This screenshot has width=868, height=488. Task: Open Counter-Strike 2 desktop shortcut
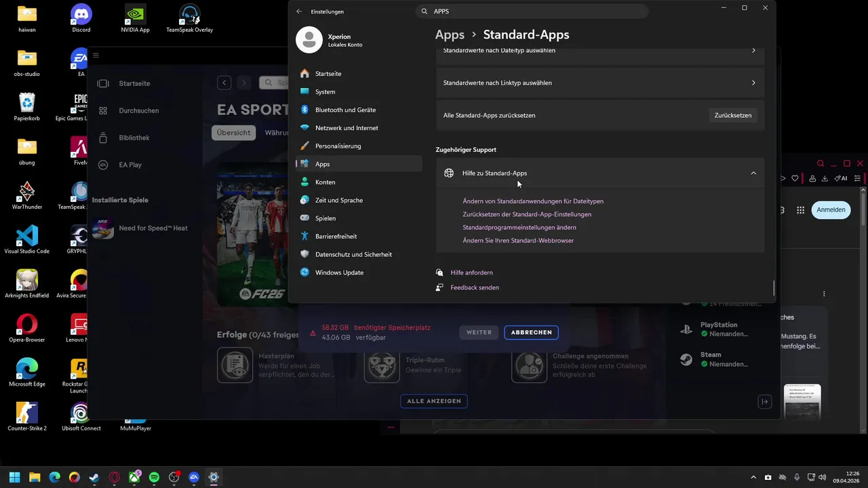[x=27, y=416]
